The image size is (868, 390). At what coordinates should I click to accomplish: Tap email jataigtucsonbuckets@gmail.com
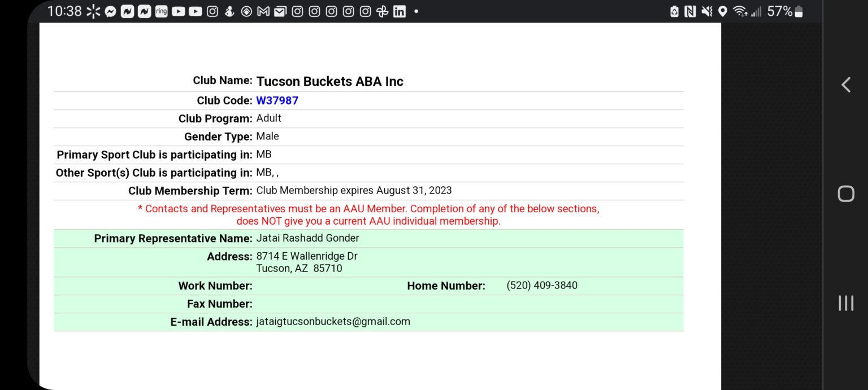click(333, 322)
